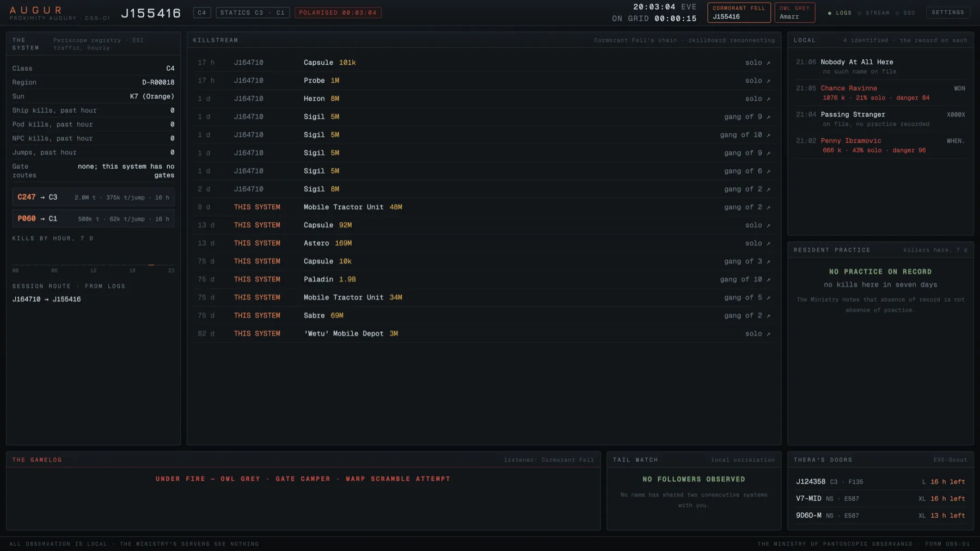This screenshot has width=980, height=551.
Task: Toggle the SSO source indicator
Action: [x=905, y=13]
